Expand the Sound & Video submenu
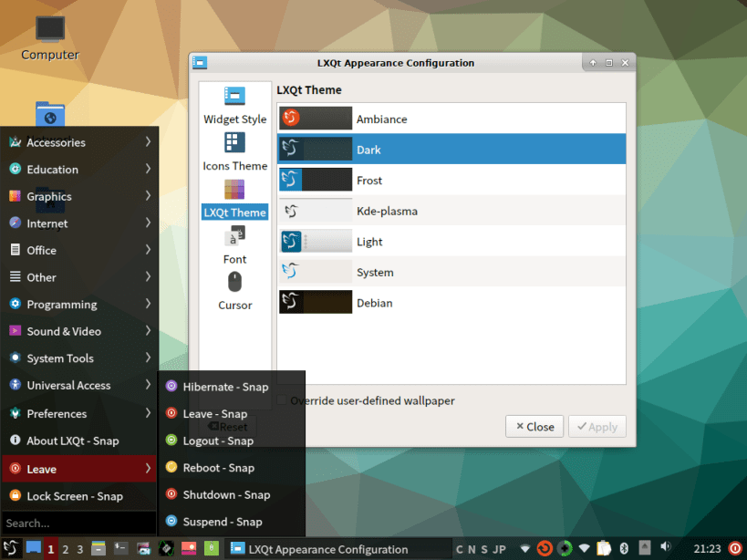 (x=79, y=331)
